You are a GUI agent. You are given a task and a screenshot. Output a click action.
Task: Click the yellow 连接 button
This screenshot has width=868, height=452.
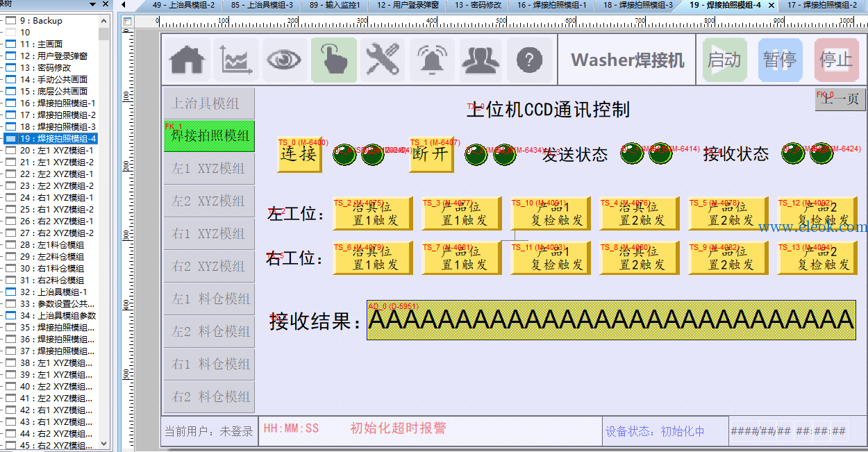(299, 154)
